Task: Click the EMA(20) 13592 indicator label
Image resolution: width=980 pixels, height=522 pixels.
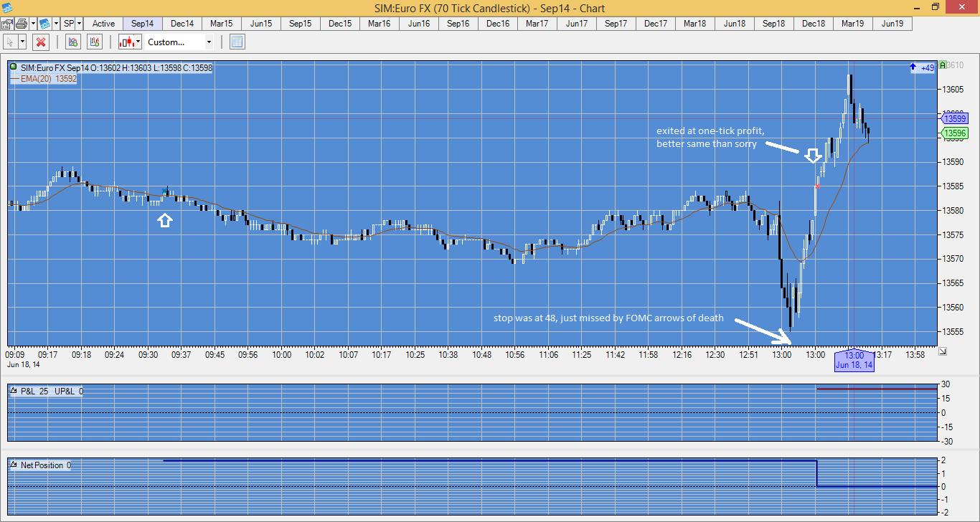Action: tap(47, 79)
